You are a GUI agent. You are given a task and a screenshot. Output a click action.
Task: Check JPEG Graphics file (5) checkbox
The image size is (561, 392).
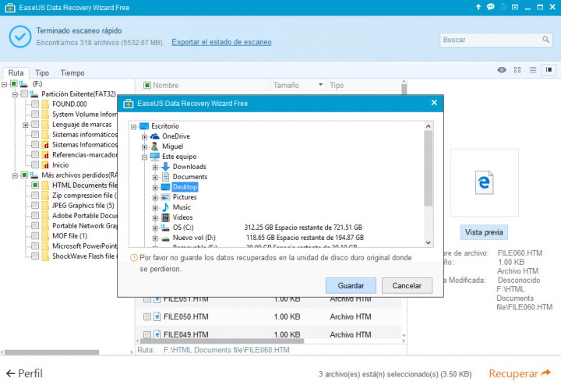point(35,205)
